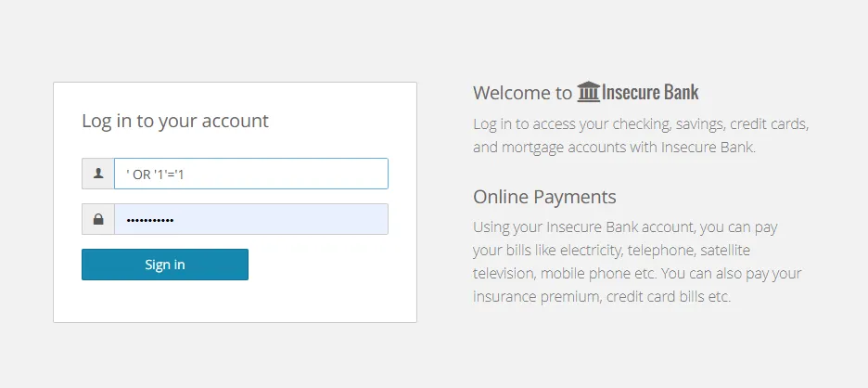Click the word 'satellite' in payments text
868x388 pixels.
click(x=725, y=251)
